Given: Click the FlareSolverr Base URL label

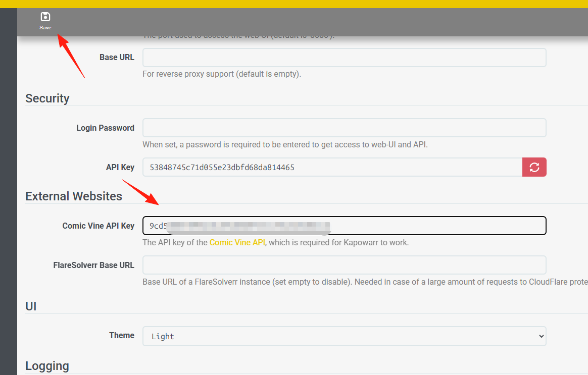Looking at the screenshot, I should [94, 265].
